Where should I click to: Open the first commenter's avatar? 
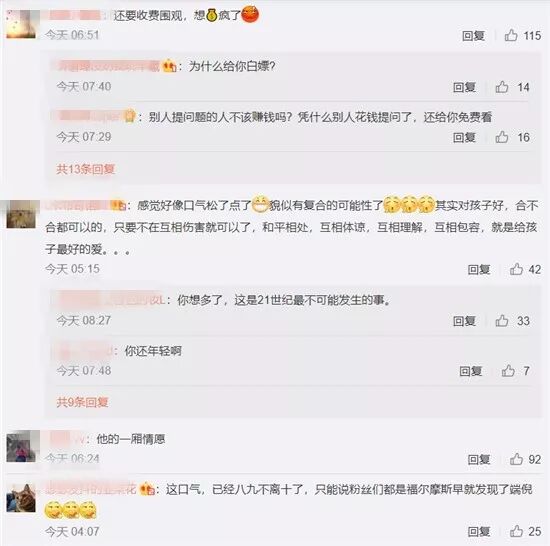pos(21,24)
